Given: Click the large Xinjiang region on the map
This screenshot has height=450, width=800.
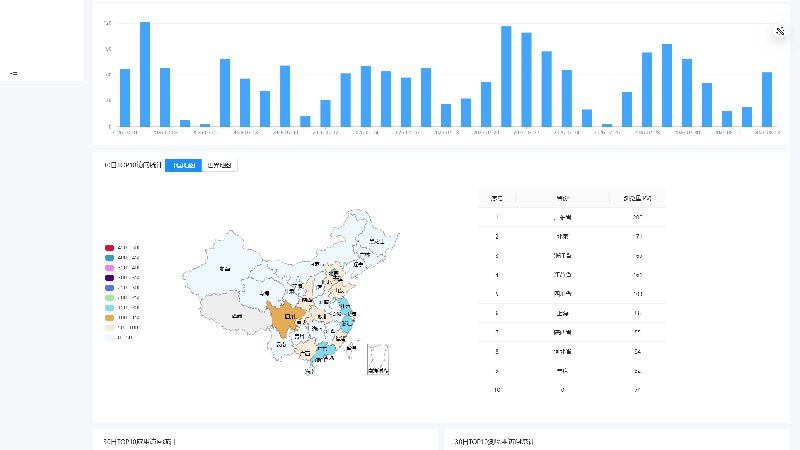Looking at the screenshot, I should pos(222,265).
